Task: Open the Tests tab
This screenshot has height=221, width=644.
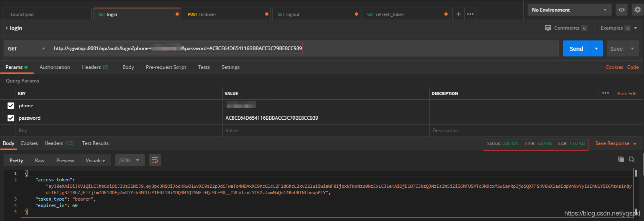Action: [x=204, y=67]
